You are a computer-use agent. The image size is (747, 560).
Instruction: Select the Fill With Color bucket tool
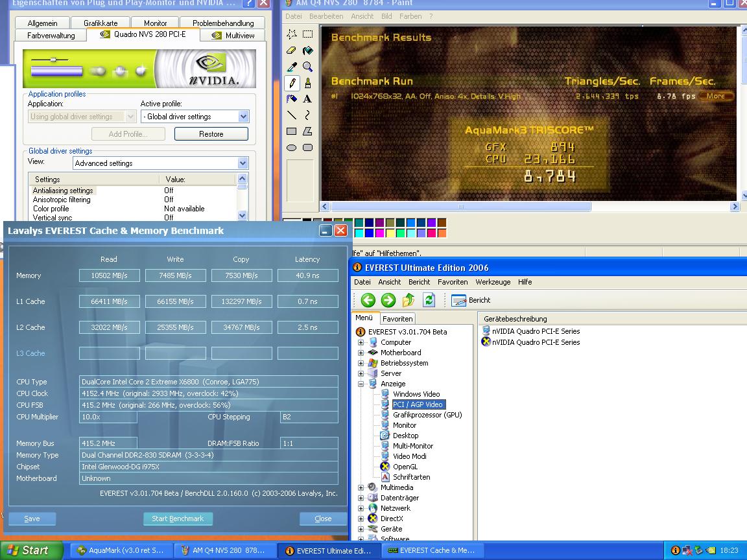[308, 50]
